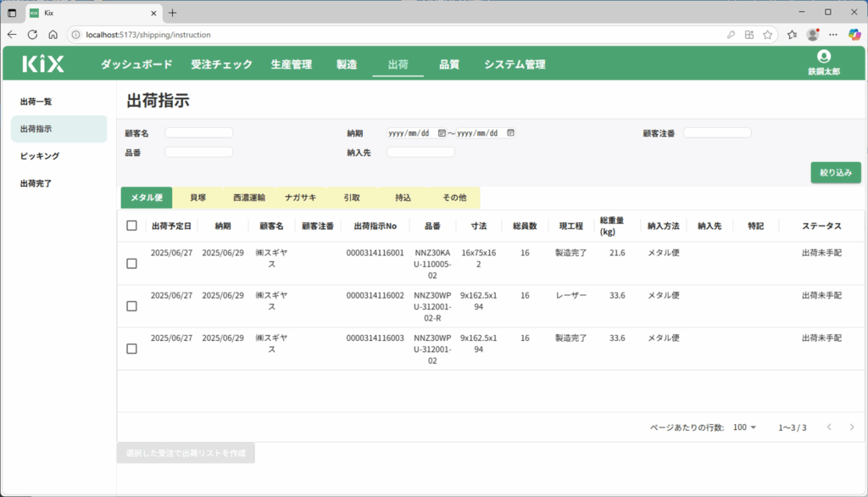
Task: Add this page to favorites star
Action: 767,35
